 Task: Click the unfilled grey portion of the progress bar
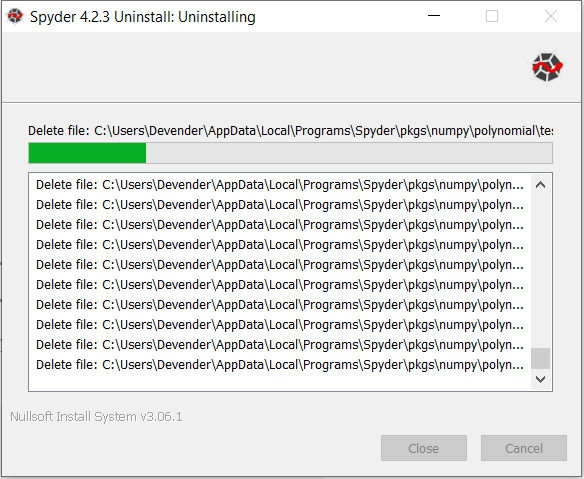[349, 153]
